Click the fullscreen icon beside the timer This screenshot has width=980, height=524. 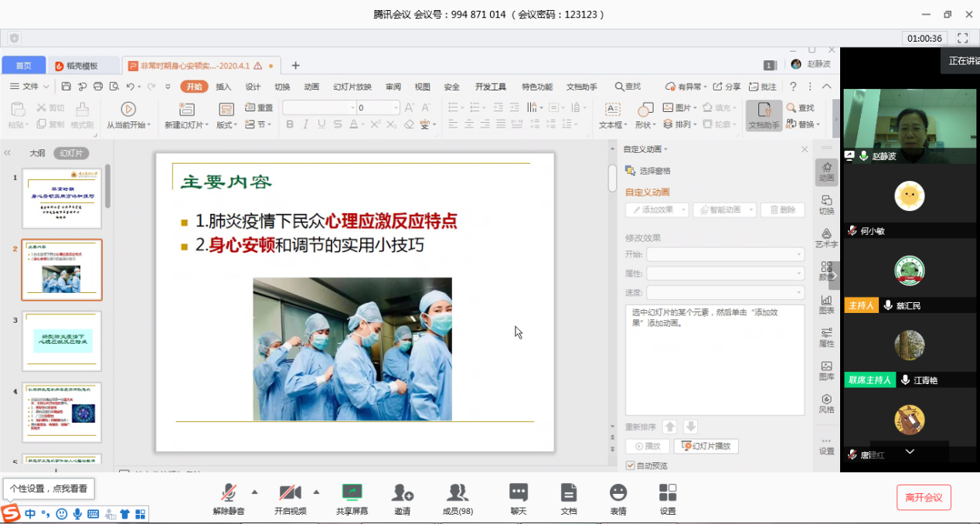point(963,38)
